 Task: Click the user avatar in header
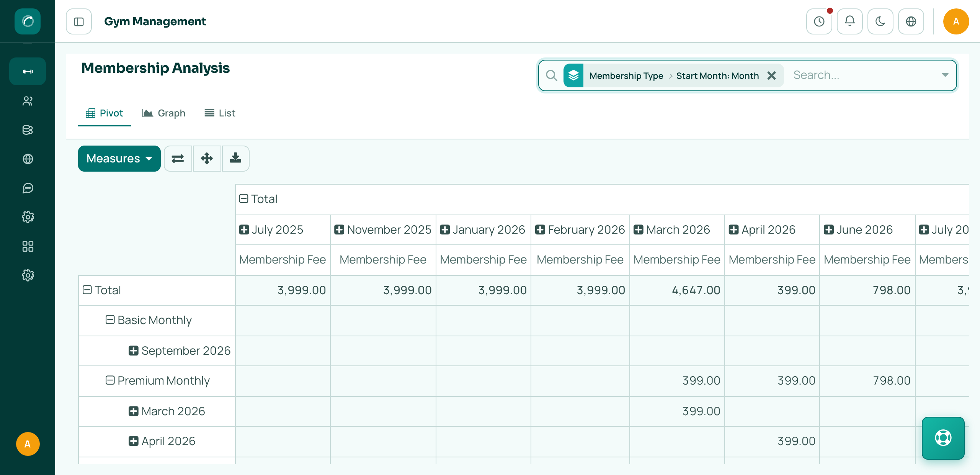pos(956,21)
